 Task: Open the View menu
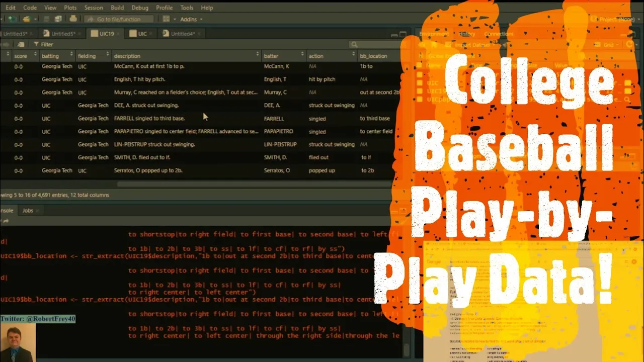50,8
